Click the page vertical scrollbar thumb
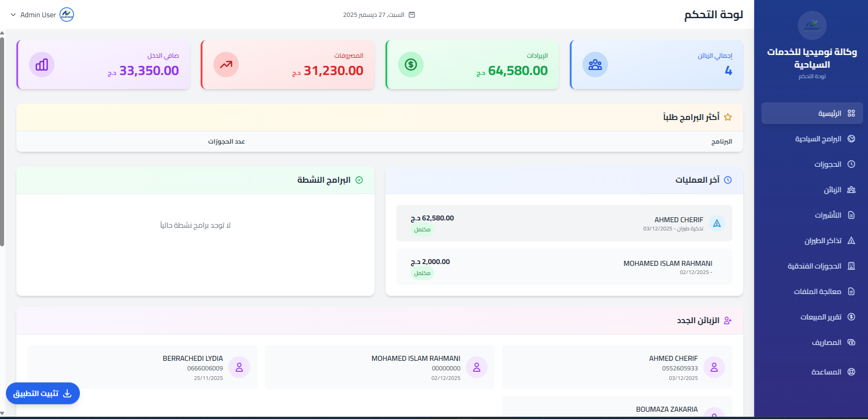This screenshot has width=868, height=419. (x=2, y=141)
